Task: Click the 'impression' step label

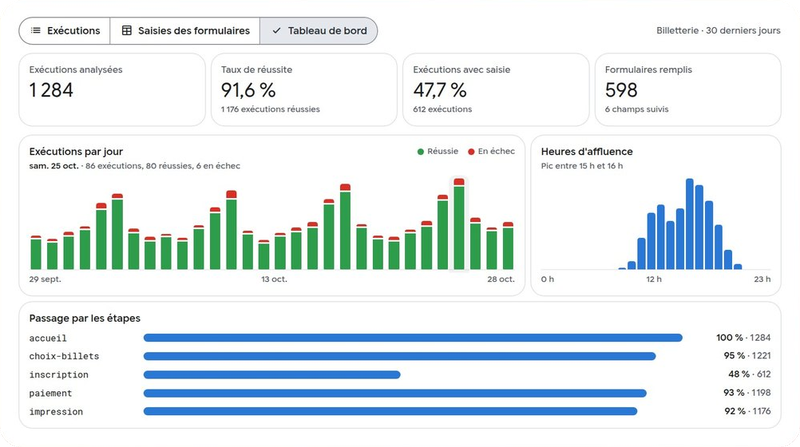Action: (x=56, y=412)
